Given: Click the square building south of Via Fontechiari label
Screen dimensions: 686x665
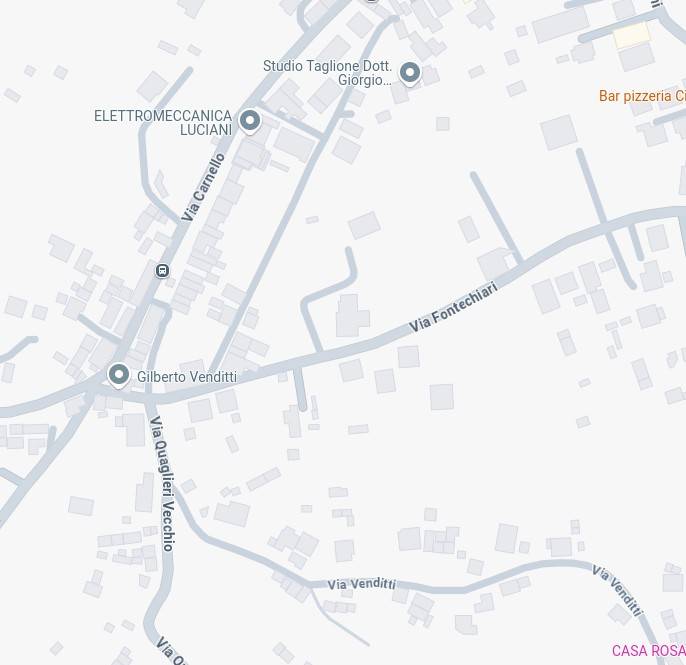Looking at the screenshot, I should pos(441,397).
